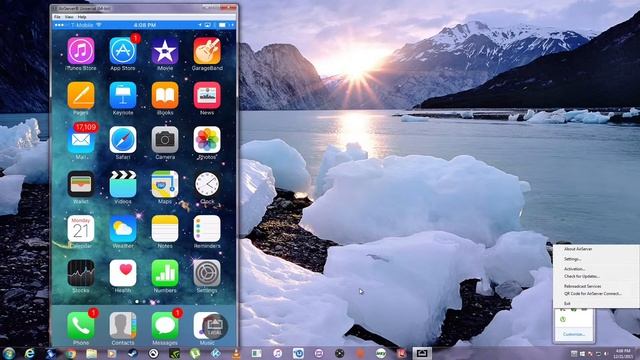Image resolution: width=640 pixels, height=360 pixels.
Task: Open the App Store app
Action: pyautogui.click(x=123, y=51)
